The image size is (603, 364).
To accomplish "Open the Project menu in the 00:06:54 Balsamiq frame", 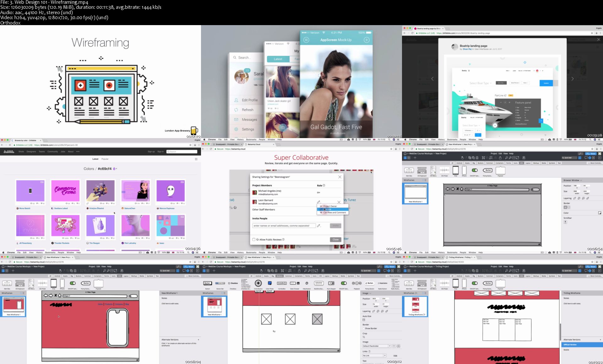I will [494, 153].
